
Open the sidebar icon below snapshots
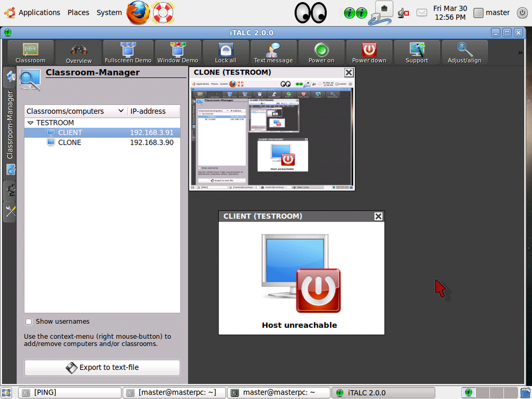(x=10, y=191)
